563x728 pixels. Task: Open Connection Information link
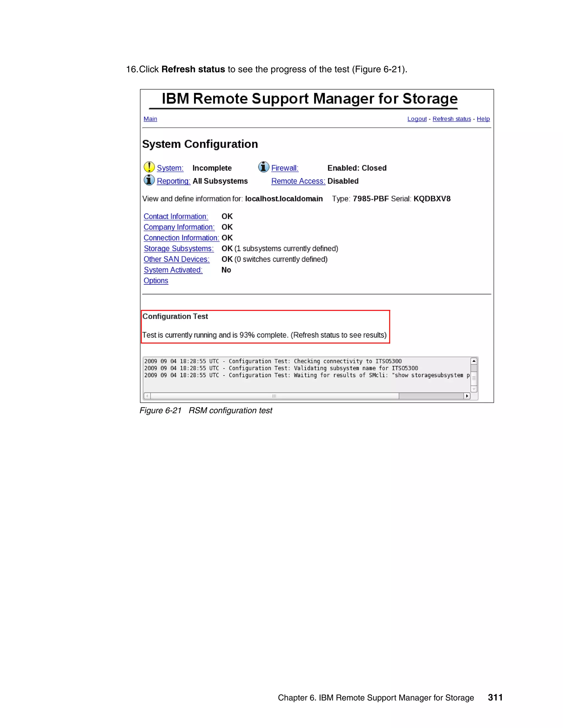coord(181,238)
